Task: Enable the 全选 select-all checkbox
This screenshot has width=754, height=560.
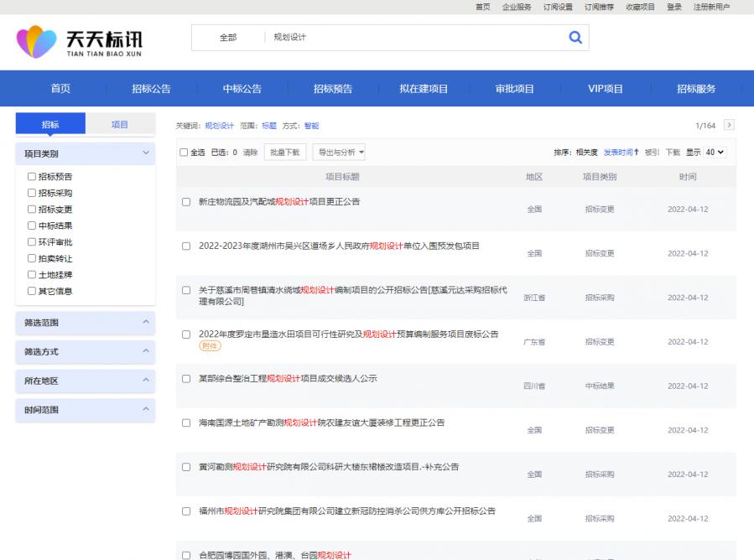Action: [x=185, y=153]
